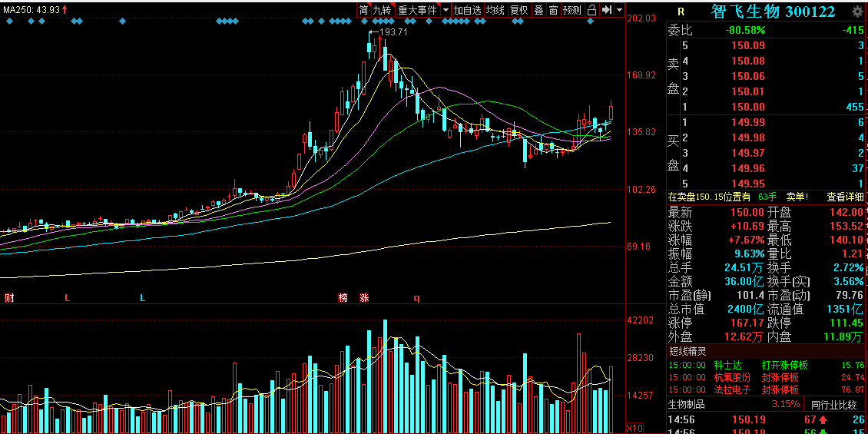Click the 复权 price adjustment button
This screenshot has width=868, height=434.
point(518,9)
